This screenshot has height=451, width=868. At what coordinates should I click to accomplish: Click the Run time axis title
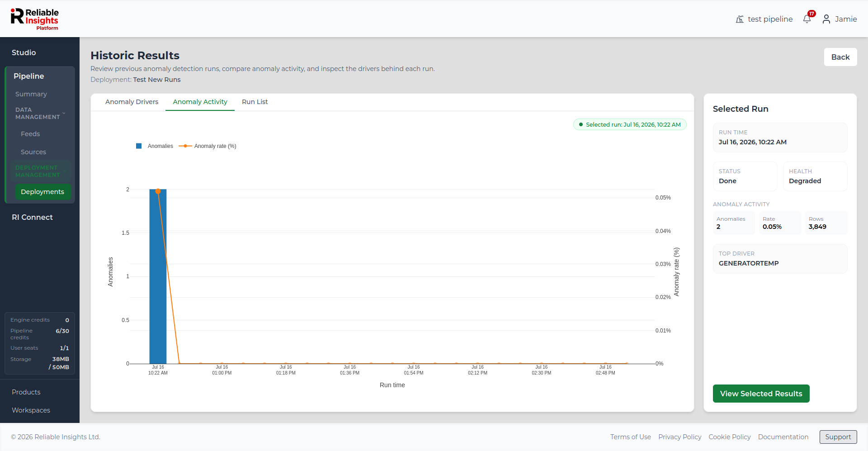click(392, 385)
